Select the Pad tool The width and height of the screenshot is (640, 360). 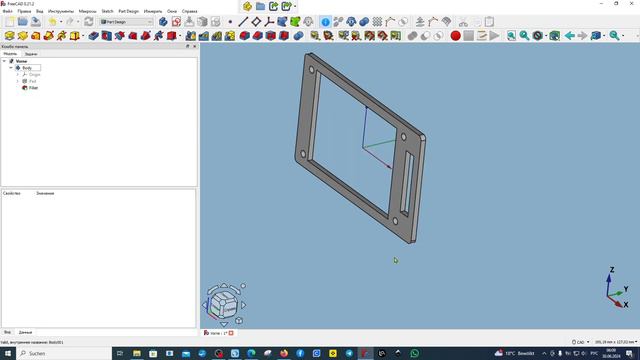(x=9, y=36)
